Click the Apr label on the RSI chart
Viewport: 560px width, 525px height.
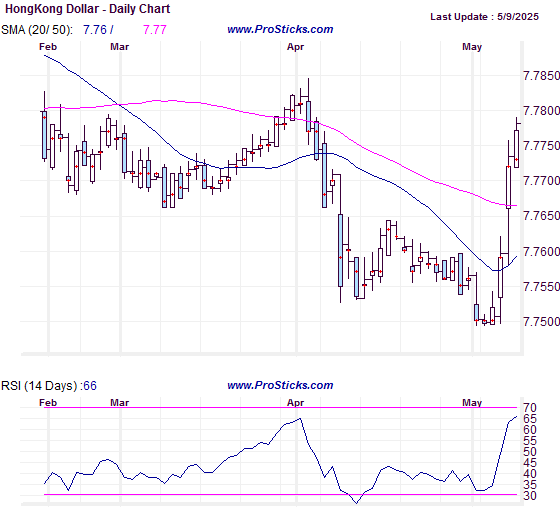(x=295, y=403)
